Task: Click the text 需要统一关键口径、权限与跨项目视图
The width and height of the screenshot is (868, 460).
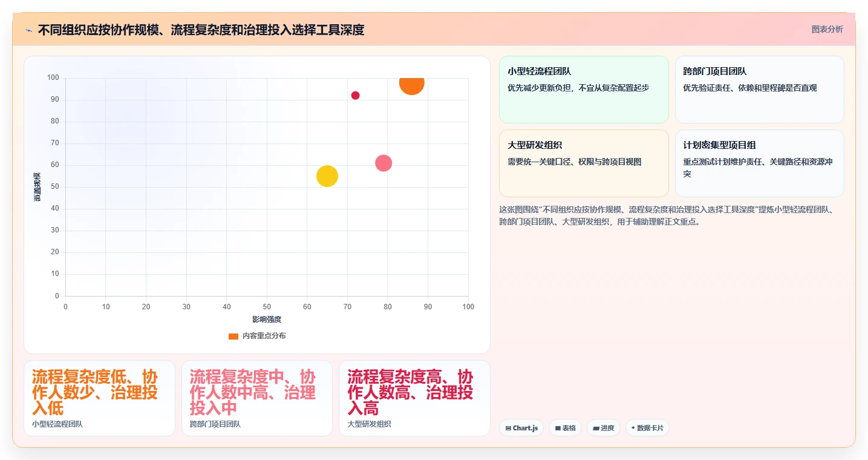Action: pyautogui.click(x=575, y=162)
